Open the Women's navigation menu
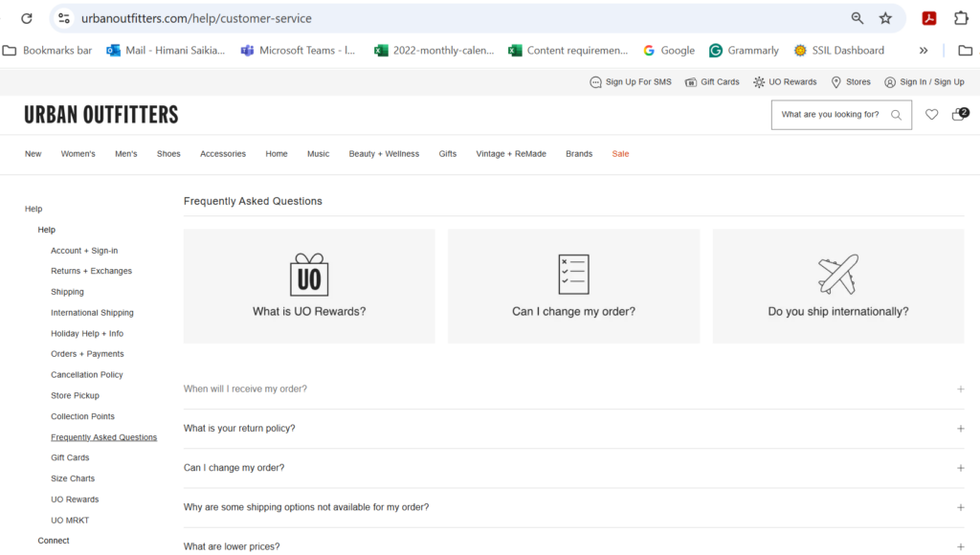This screenshot has width=980, height=555. pos(78,154)
